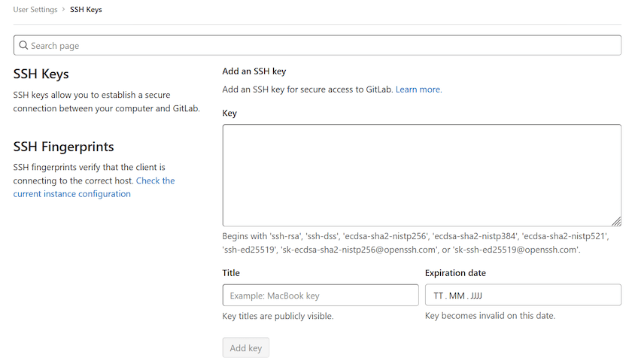This screenshot has width=635, height=364.
Task: Click the breadcrumb chevron separator
Action: tap(65, 10)
